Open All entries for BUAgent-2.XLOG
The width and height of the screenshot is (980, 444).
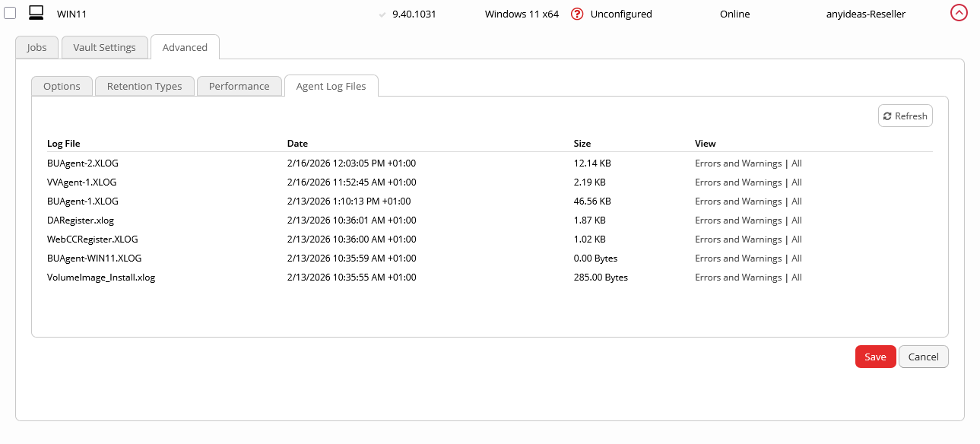tap(797, 163)
